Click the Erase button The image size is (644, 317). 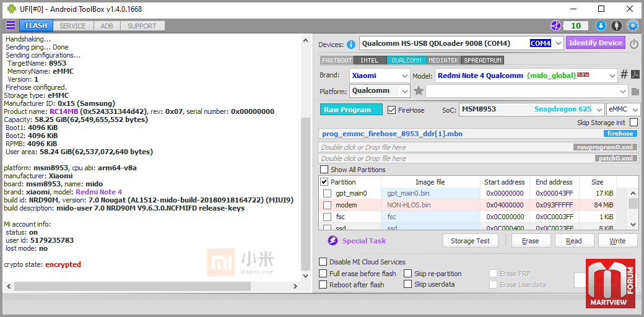point(530,241)
